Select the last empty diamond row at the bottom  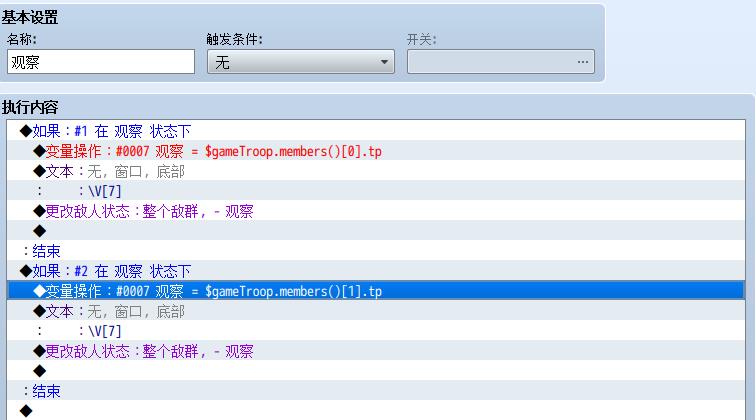(x=376, y=410)
